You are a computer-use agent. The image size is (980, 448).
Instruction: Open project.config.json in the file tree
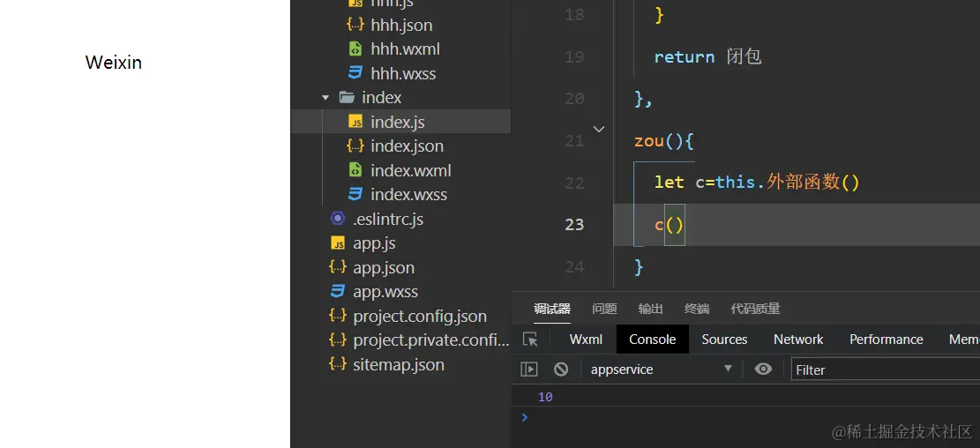[419, 316]
